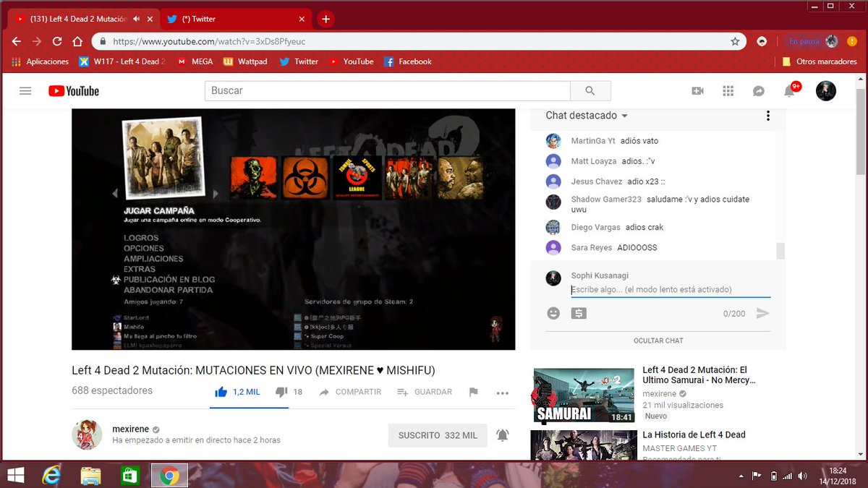
Task: Mute the tab via speaker icon
Action: 136,19
